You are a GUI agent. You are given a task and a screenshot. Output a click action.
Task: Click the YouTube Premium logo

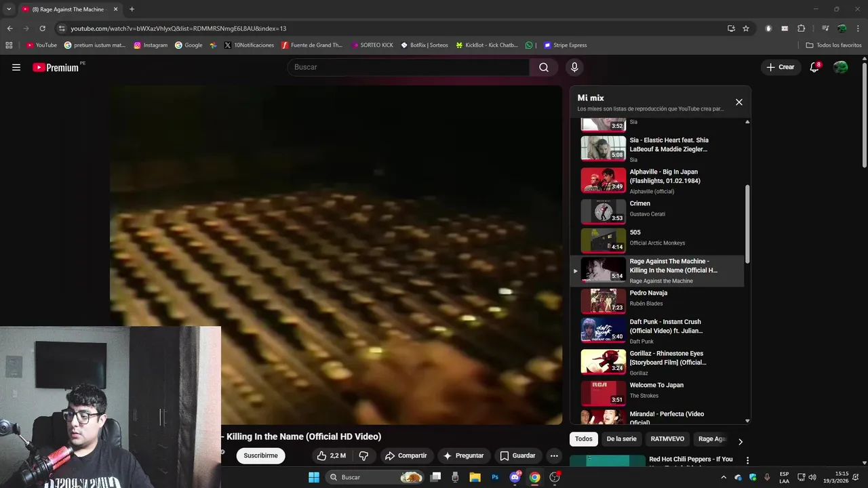pos(56,67)
